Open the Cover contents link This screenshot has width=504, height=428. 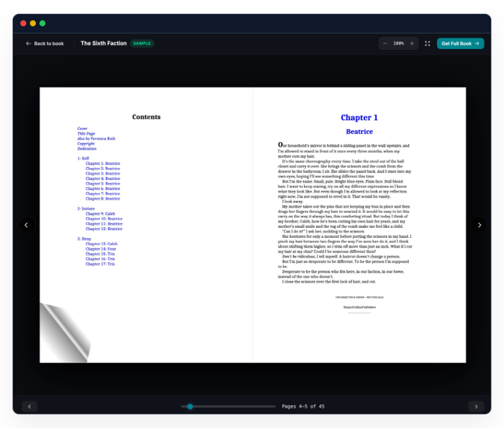tap(83, 128)
